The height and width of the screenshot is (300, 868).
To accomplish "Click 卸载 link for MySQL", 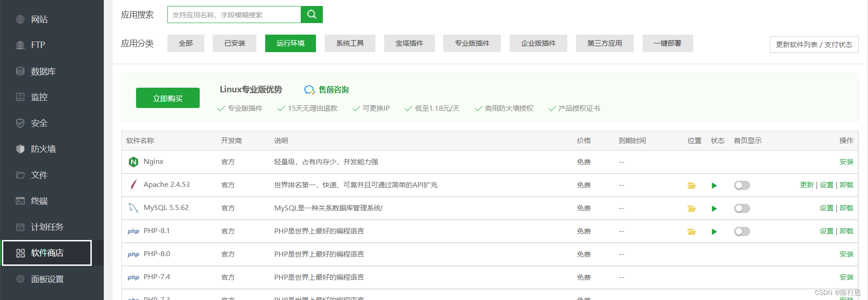I will tap(846, 208).
